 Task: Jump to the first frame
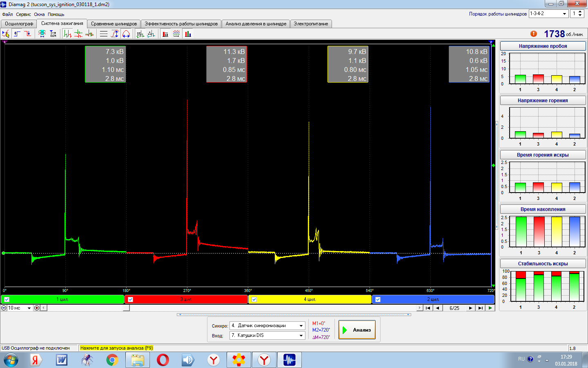coord(428,308)
